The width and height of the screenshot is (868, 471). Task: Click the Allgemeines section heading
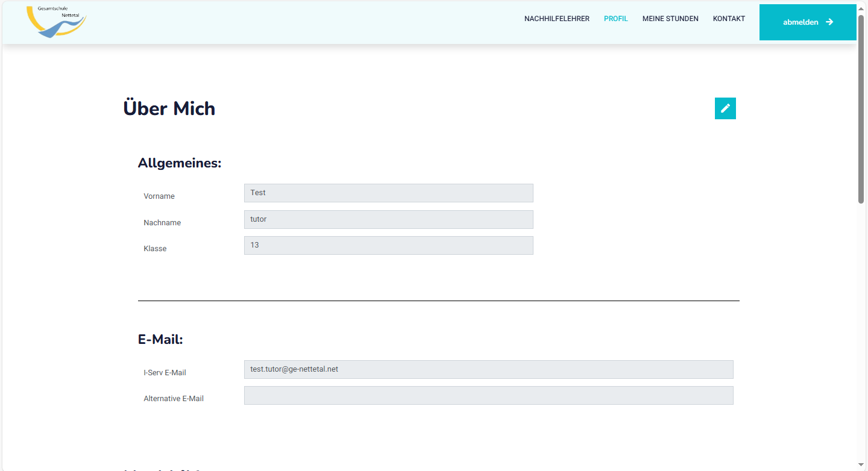click(x=180, y=163)
